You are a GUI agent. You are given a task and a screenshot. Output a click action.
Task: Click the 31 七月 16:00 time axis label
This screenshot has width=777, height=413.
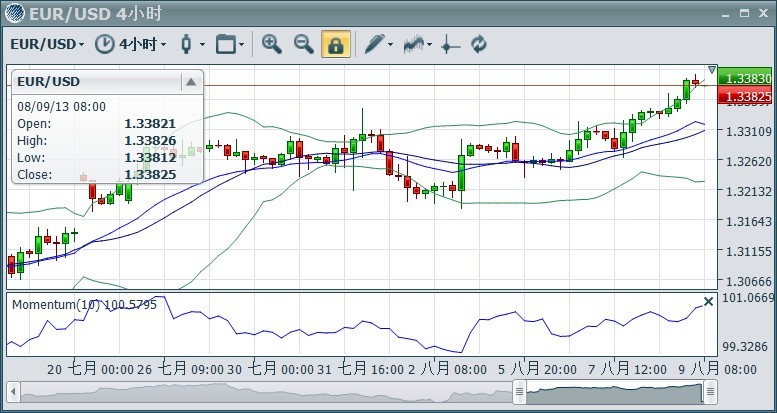click(362, 369)
